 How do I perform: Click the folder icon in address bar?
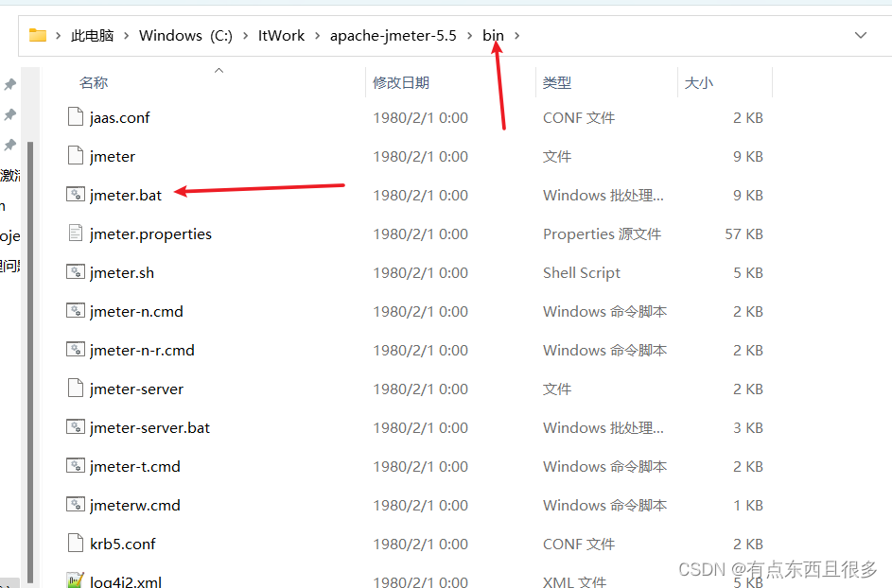point(38,35)
